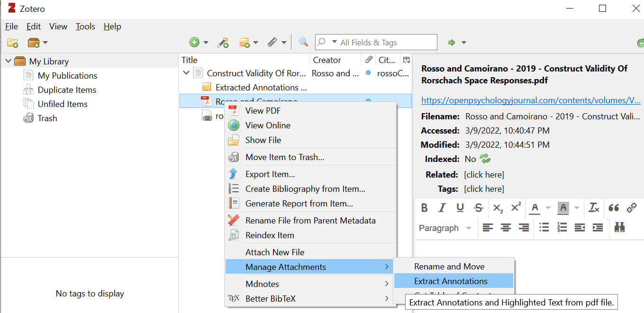This screenshot has height=313, width=644.
Task: Toggle Bold in note editor
Action: 425,208
